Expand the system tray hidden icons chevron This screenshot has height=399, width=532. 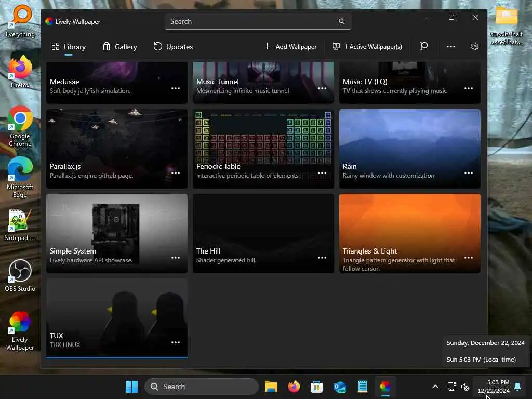pos(435,387)
